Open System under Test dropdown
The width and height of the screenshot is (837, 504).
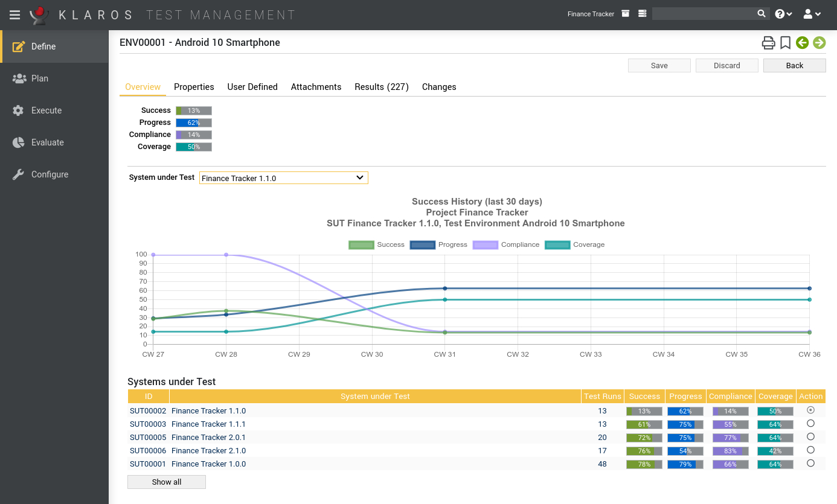tap(283, 178)
